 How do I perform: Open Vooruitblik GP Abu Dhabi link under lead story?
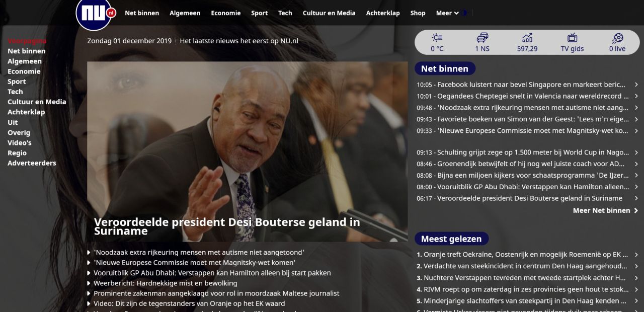pyautogui.click(x=212, y=273)
